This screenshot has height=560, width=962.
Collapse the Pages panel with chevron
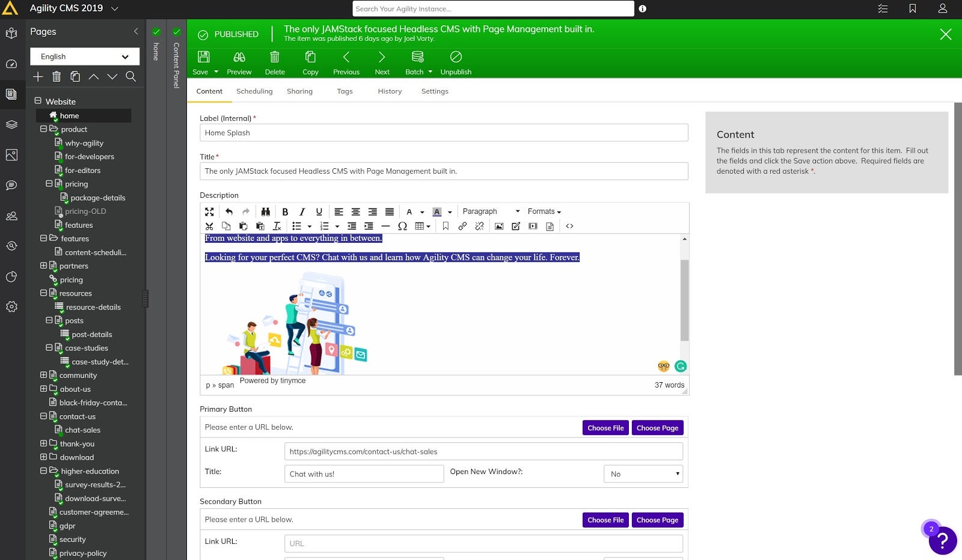[136, 31]
